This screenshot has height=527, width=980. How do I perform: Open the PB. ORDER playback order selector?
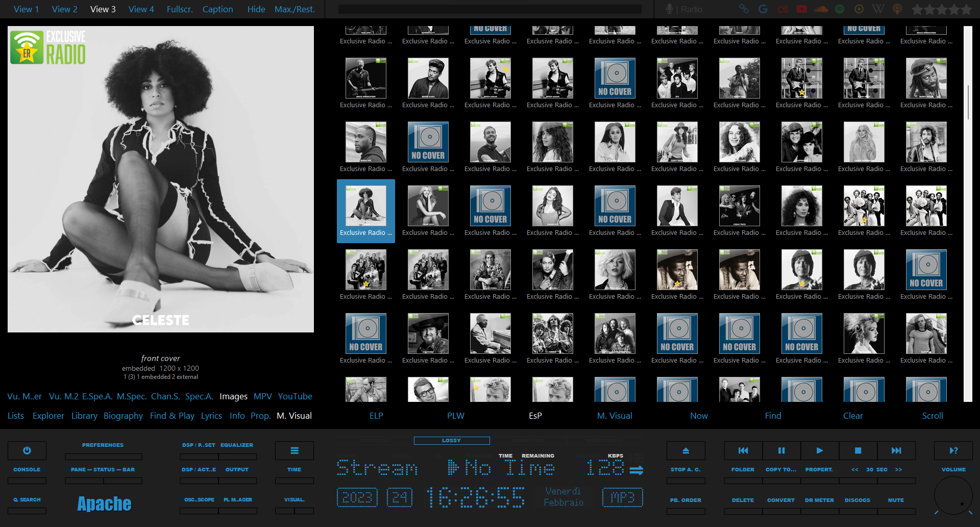pos(685,500)
